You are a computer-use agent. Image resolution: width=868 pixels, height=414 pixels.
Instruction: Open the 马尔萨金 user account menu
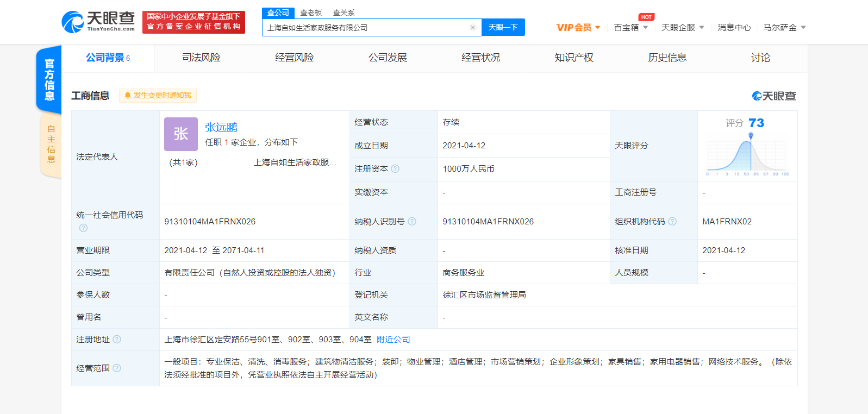click(784, 27)
